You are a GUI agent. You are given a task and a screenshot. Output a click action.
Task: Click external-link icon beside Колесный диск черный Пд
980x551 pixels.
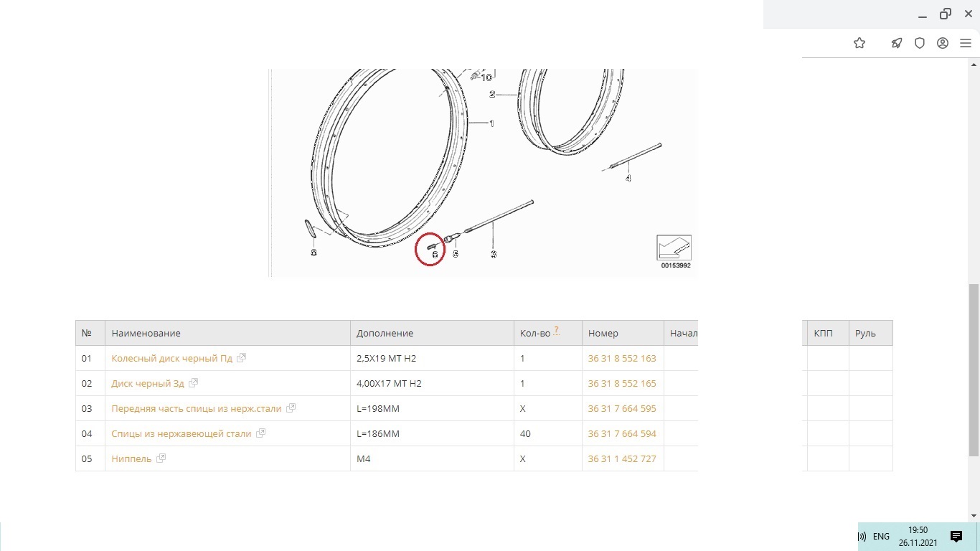pyautogui.click(x=242, y=358)
